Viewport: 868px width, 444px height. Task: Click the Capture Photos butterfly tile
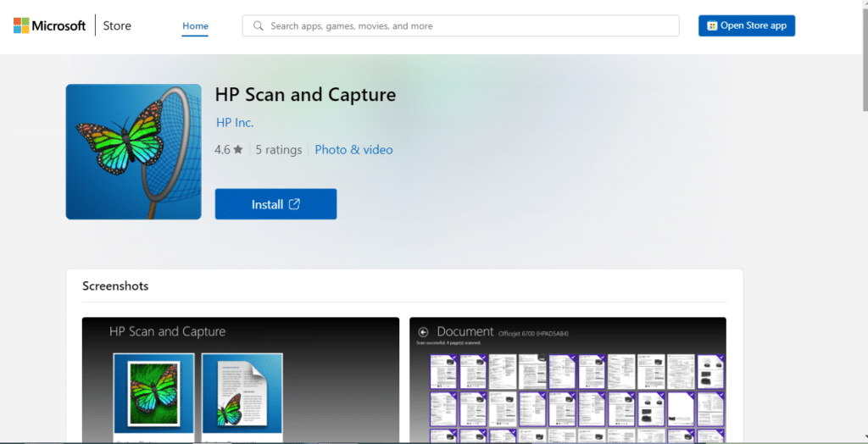(x=154, y=393)
